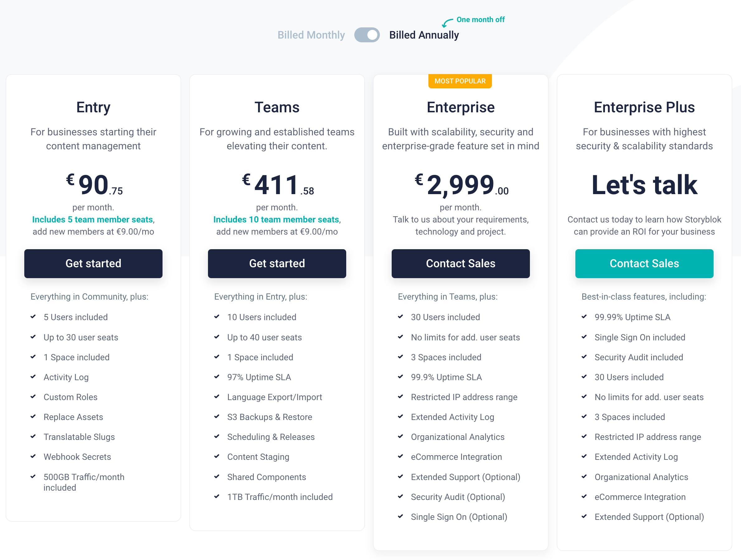Click 'S3 Backups & Restore' checkmark icon
Viewport: 741px width, 560px height.
(217, 417)
